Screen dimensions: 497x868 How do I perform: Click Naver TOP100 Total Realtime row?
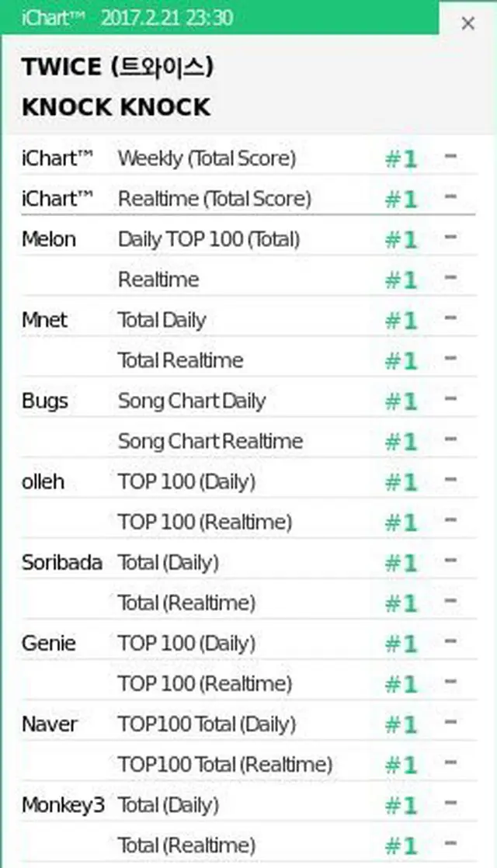click(248, 765)
